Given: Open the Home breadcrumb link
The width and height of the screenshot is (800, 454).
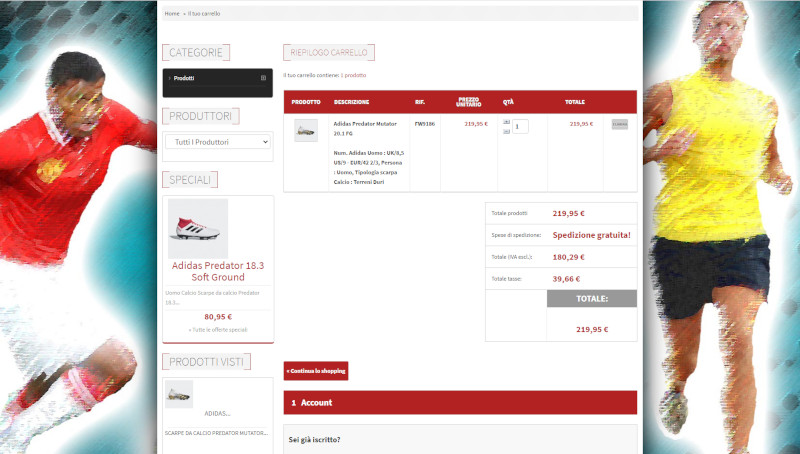Looking at the screenshot, I should 172,14.
